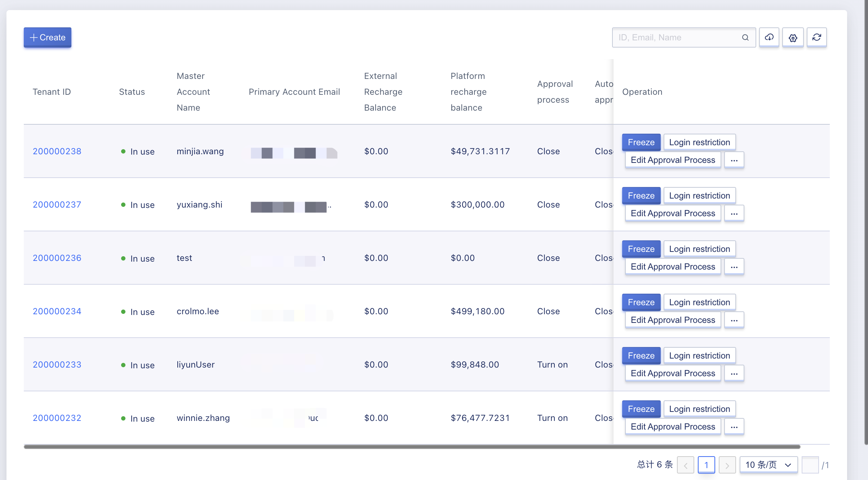
Task: Go to next page arrow
Action: 727,465
